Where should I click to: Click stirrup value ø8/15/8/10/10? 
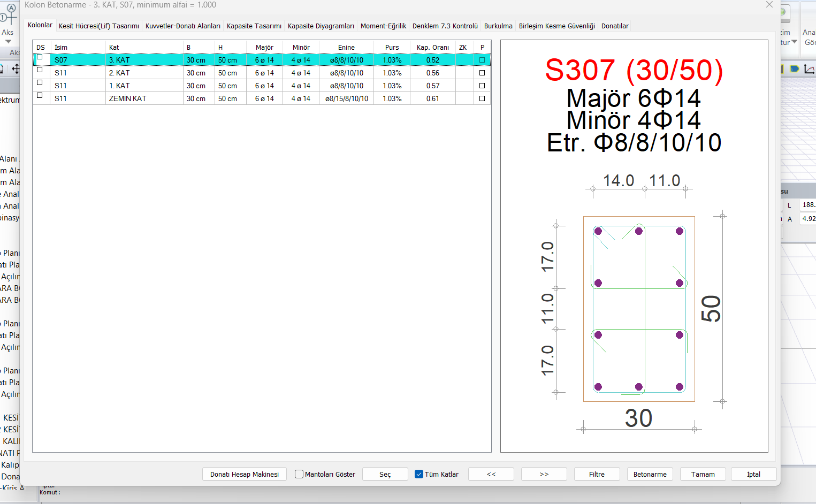346,98
